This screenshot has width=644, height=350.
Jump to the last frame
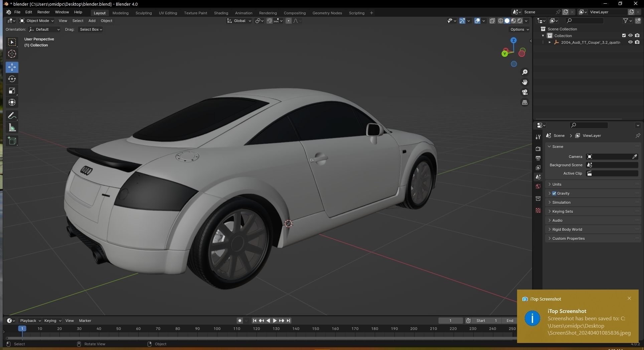(x=288, y=321)
